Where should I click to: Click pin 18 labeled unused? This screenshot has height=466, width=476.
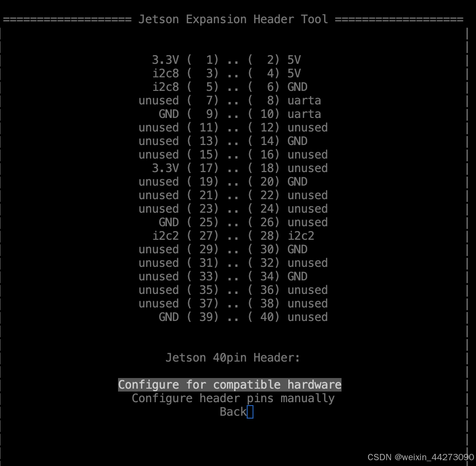288,168
